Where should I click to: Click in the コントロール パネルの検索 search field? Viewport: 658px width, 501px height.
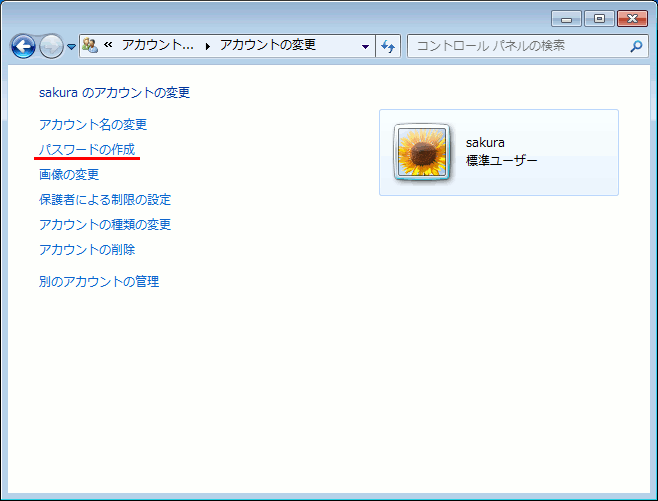[x=515, y=46]
